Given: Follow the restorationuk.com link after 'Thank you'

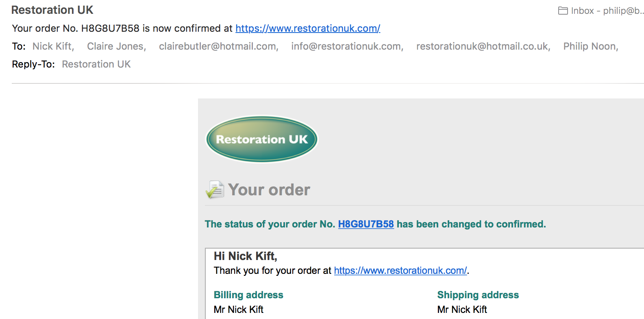Looking at the screenshot, I should pos(400,271).
